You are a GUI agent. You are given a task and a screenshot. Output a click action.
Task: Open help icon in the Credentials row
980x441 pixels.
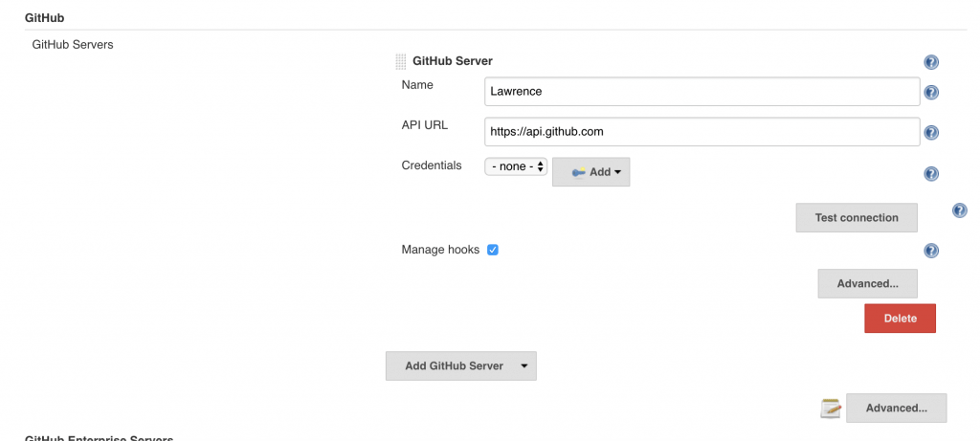click(930, 174)
